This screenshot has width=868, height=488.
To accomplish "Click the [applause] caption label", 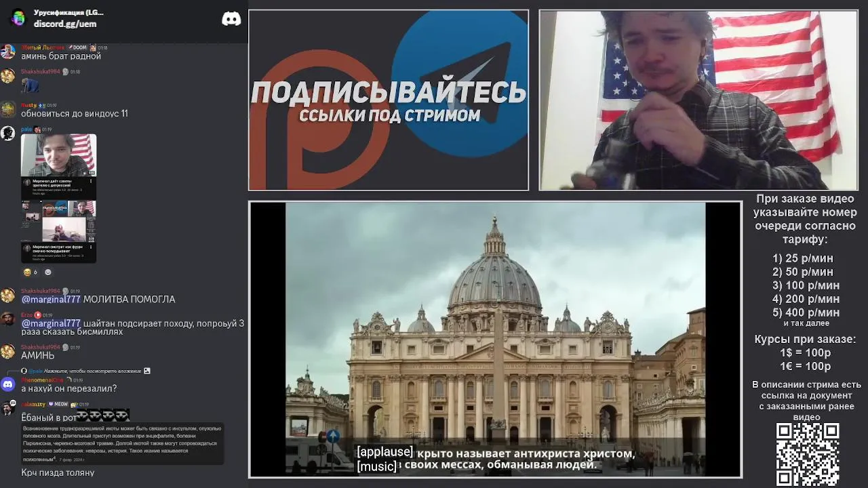I will tap(384, 452).
